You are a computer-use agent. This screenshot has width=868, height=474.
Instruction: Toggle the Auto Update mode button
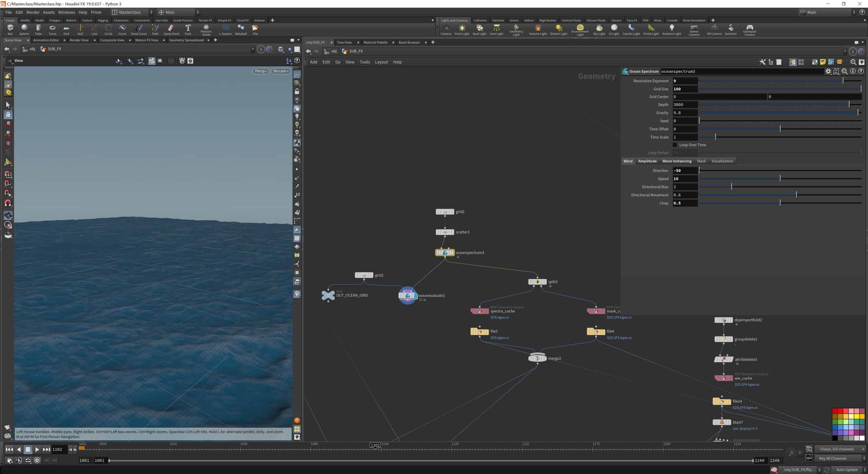[847, 470]
